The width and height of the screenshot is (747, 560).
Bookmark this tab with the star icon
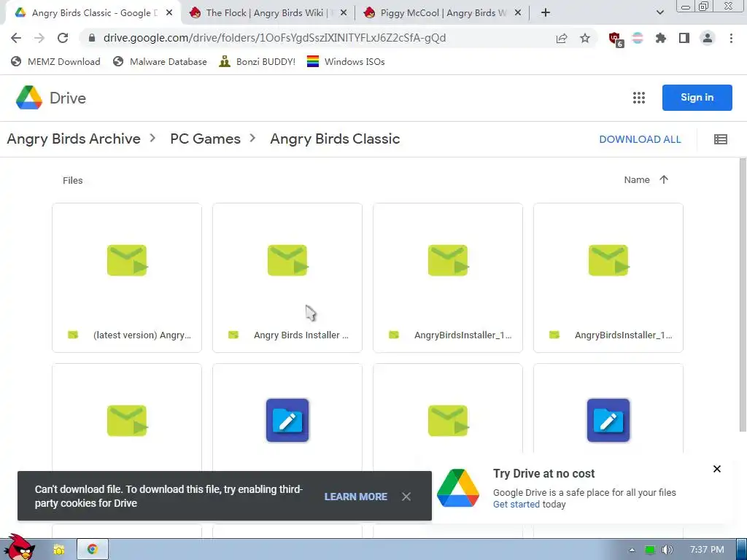pos(585,38)
